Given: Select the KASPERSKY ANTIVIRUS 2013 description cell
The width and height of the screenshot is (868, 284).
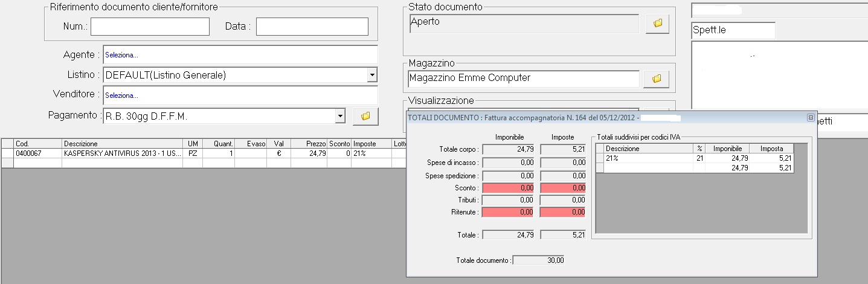Looking at the screenshot, I should tap(123, 153).
